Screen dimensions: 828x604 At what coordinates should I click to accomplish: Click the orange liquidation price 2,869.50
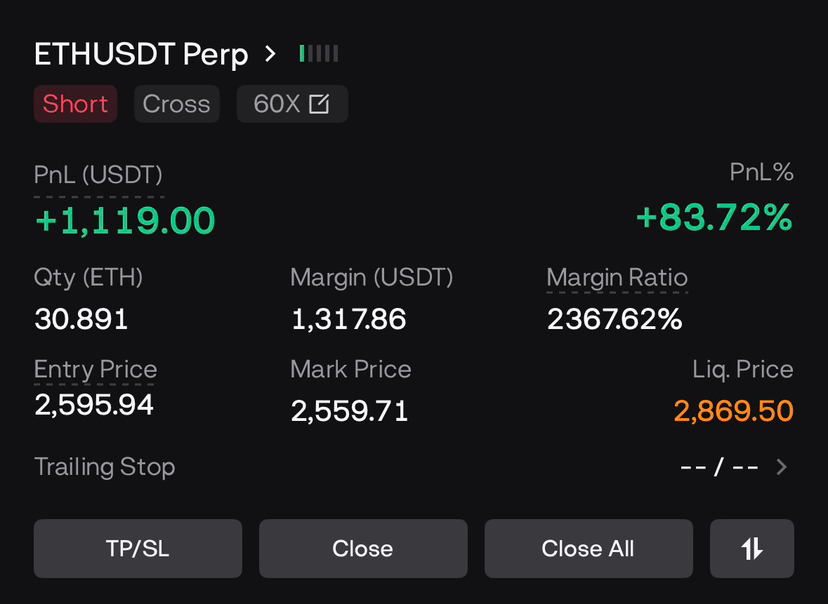(x=733, y=411)
